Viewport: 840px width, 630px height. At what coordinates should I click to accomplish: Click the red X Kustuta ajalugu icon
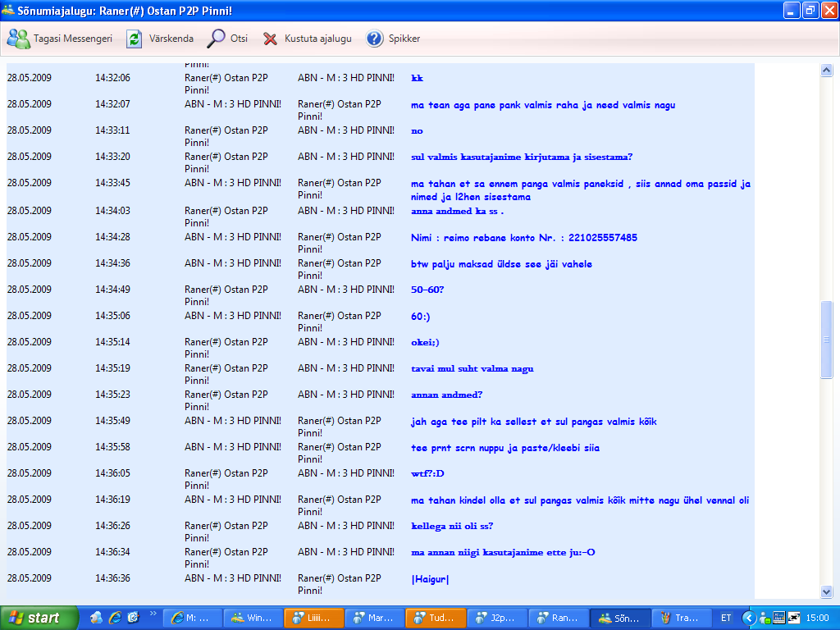(270, 39)
